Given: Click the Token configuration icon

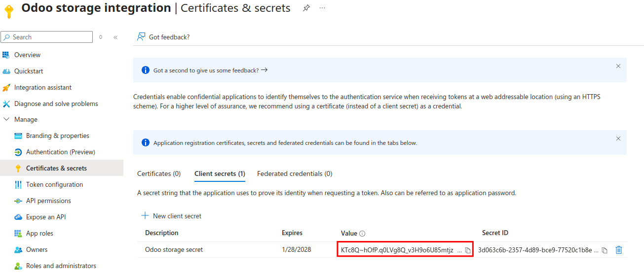Looking at the screenshot, I should (x=18, y=184).
